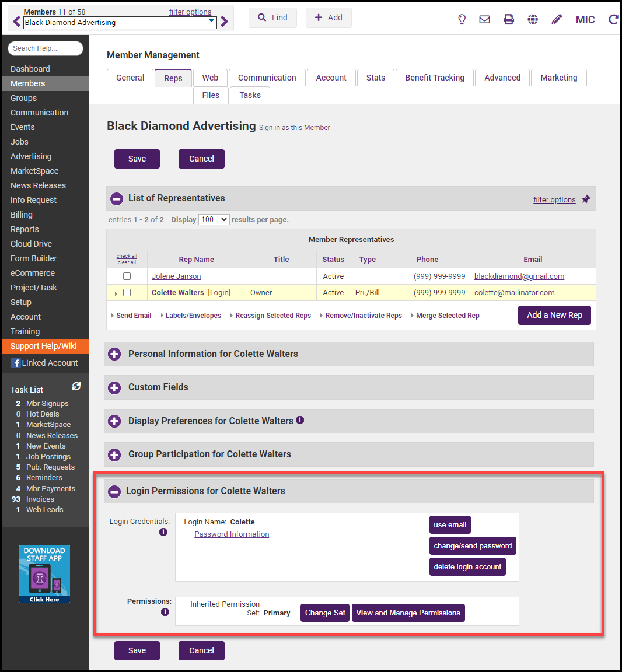Refresh the Task List
The image size is (622, 672).
pos(76,386)
